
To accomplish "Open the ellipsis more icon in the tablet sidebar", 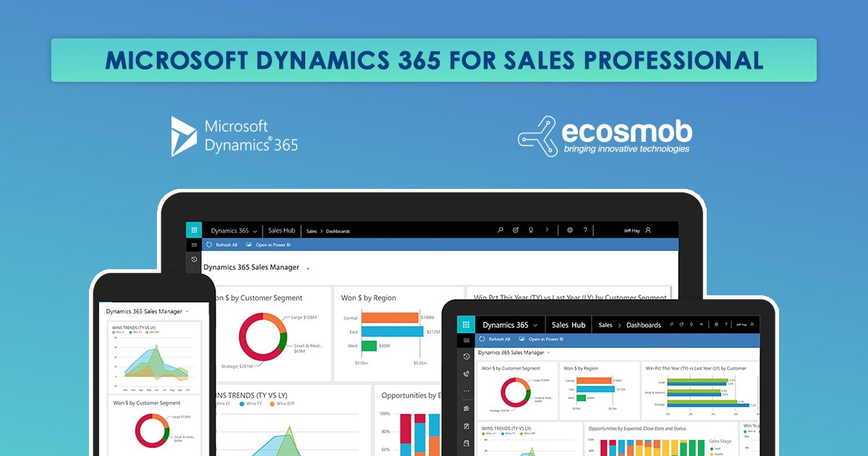I will click(x=466, y=391).
